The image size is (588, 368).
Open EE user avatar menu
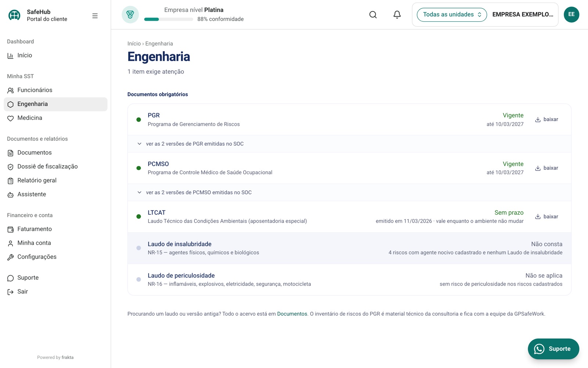pyautogui.click(x=571, y=14)
